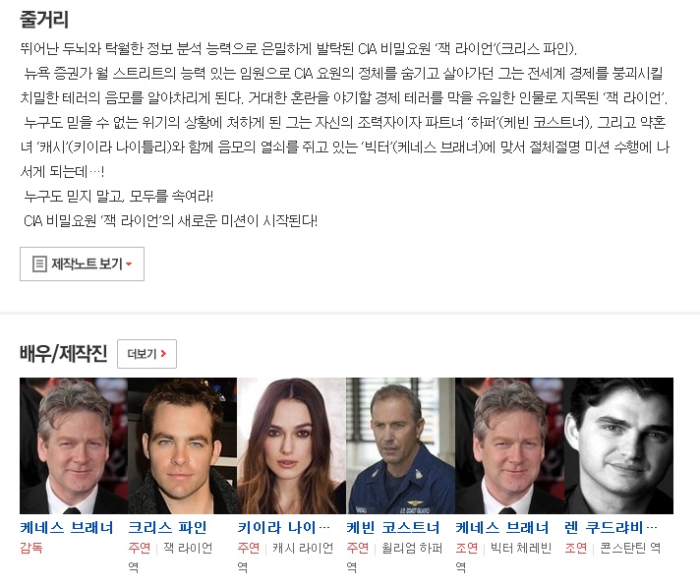Open the truncated 키이라 나이… name link

pos(283,528)
